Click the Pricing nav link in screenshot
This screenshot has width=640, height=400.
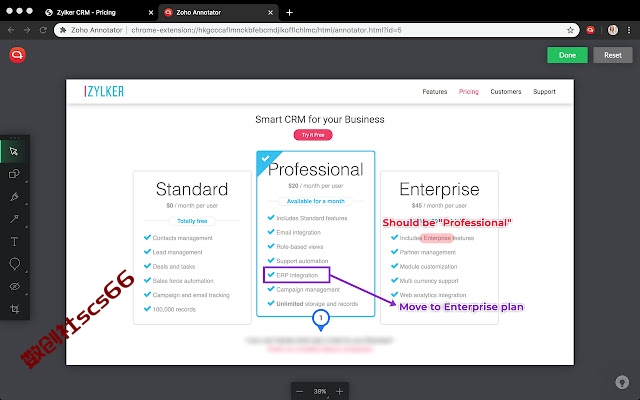coord(469,91)
